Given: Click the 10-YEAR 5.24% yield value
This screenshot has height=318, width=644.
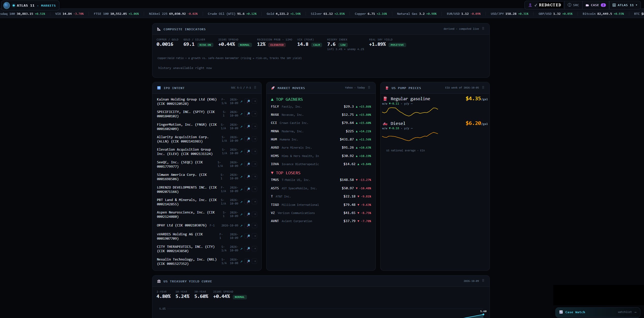Looking at the screenshot, I should [x=182, y=296].
